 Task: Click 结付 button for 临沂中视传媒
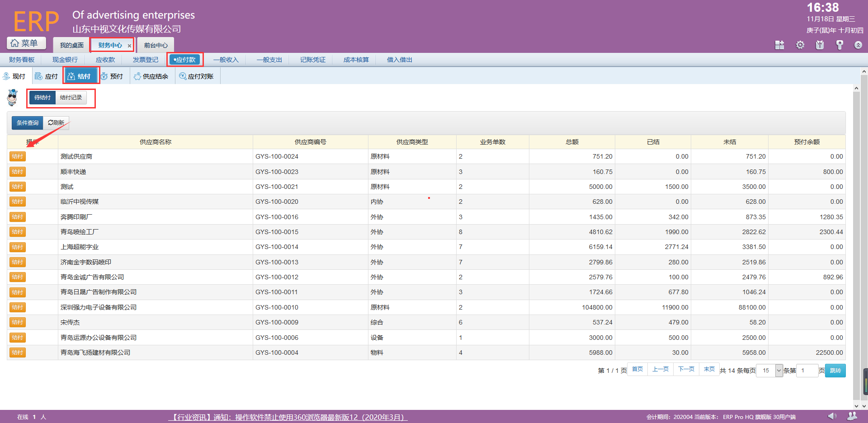tap(18, 202)
